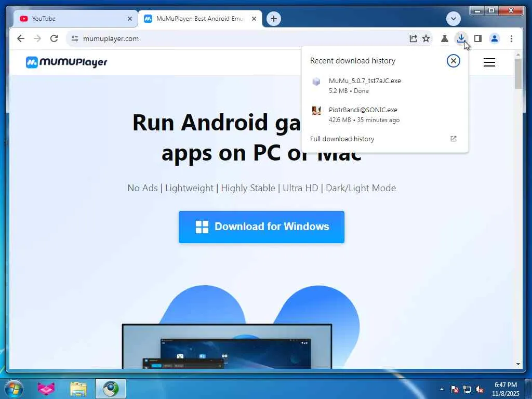
Task: Click the Action Center flag icon
Action: 455,389
